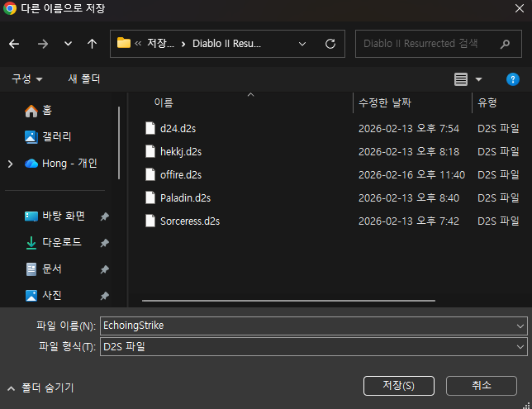
Task: Expand the Hong - 개인 OneDrive tree node
Action: pyautogui.click(x=10, y=164)
